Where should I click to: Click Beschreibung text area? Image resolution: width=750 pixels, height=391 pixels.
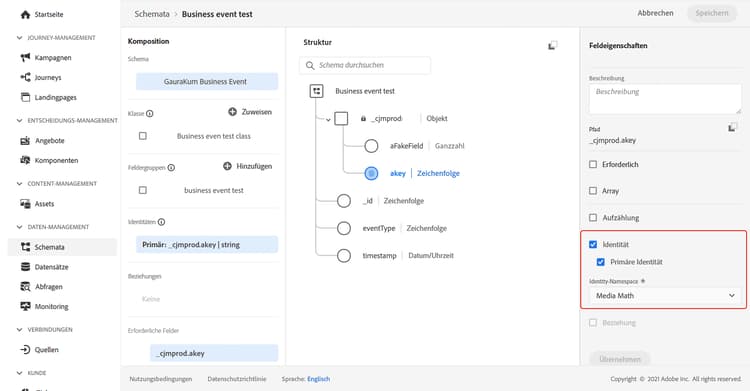(665, 99)
